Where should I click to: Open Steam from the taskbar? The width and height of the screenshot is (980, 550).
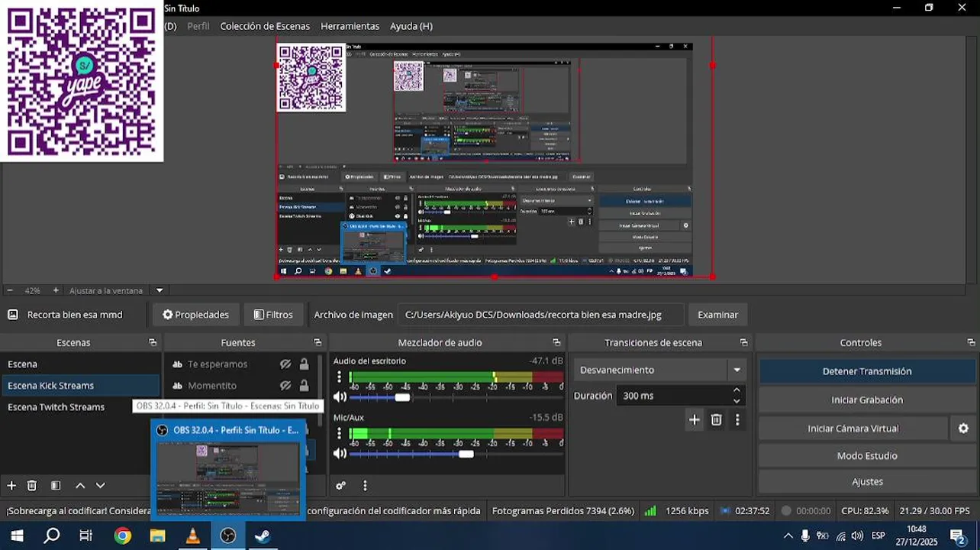[263, 535]
